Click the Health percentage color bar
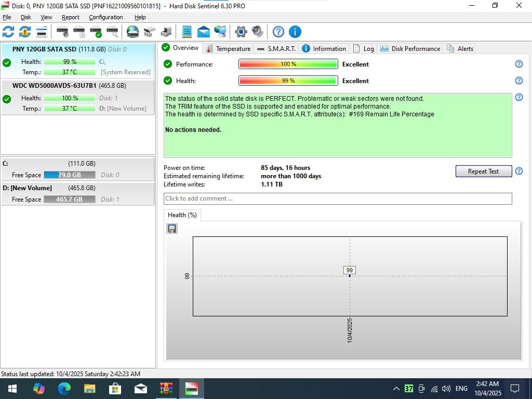The width and height of the screenshot is (532, 399). coord(288,81)
